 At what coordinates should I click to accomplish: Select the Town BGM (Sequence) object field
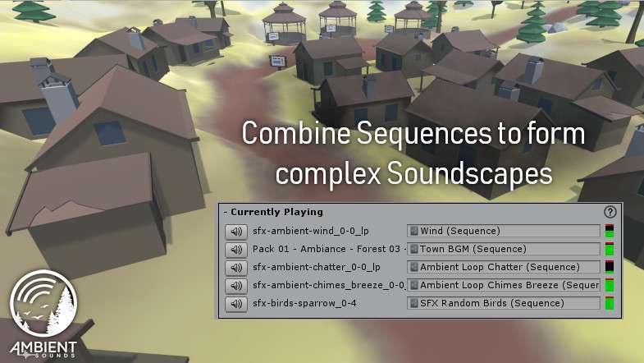click(x=504, y=249)
